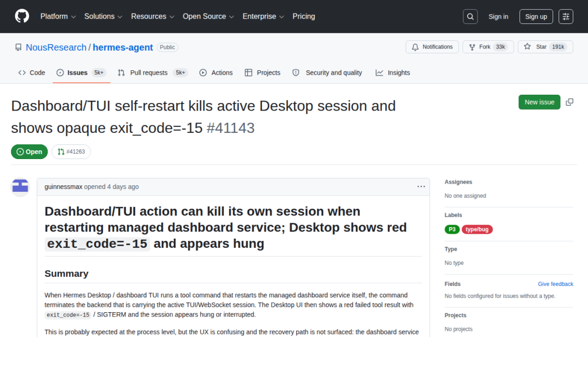Screen dimensions: 588x377
Task: Copy the issue link icon
Action: [569, 102]
